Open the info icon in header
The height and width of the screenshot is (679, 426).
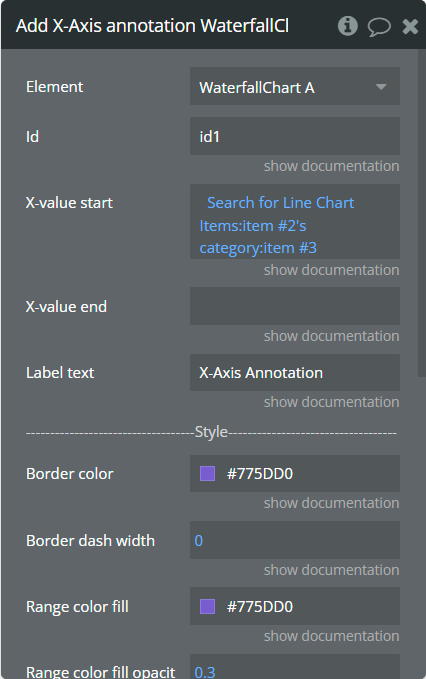[x=347, y=26]
